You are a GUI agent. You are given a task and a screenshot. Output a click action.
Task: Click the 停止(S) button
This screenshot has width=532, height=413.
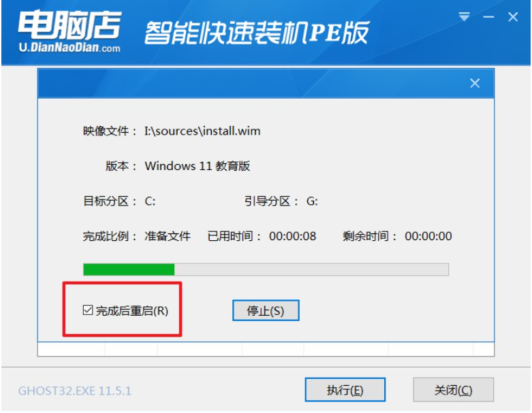click(x=266, y=310)
